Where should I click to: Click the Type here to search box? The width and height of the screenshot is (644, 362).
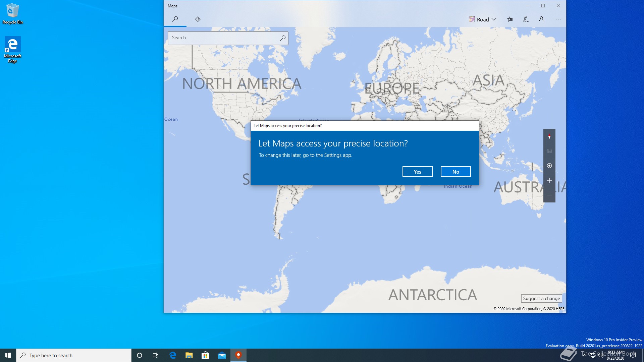pyautogui.click(x=74, y=355)
